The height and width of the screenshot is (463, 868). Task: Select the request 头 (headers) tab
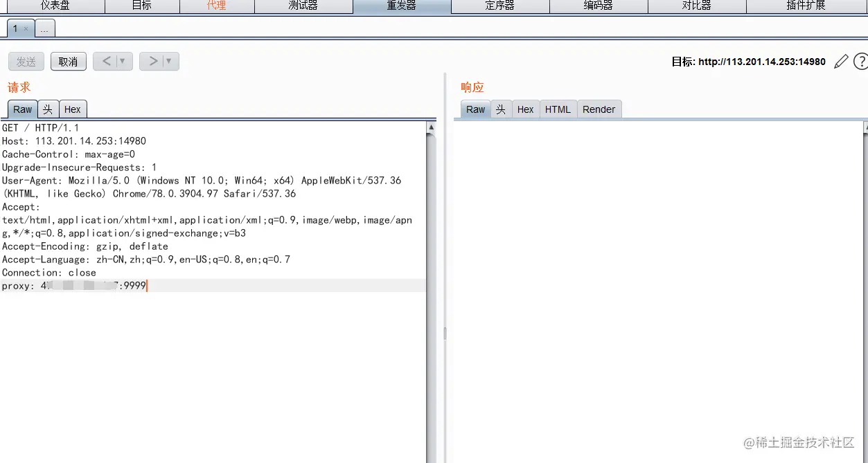48,109
